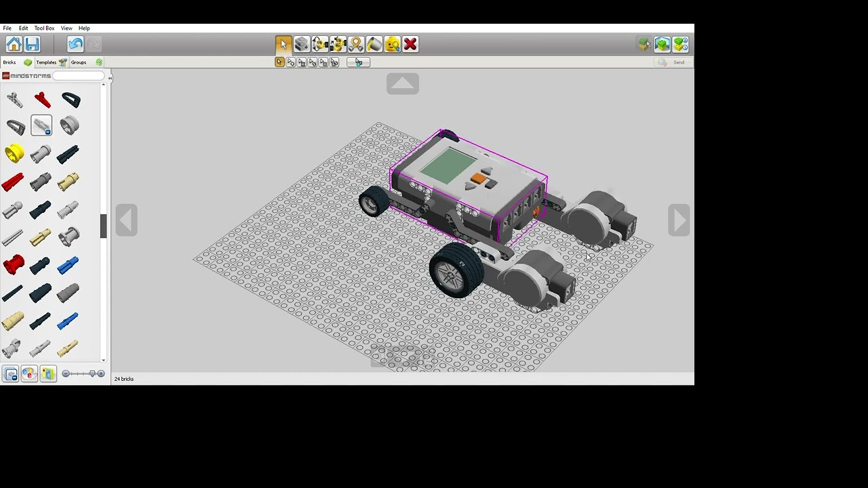This screenshot has height=488, width=868.
Task: Choose the third selection sub-tool
Action: point(302,62)
